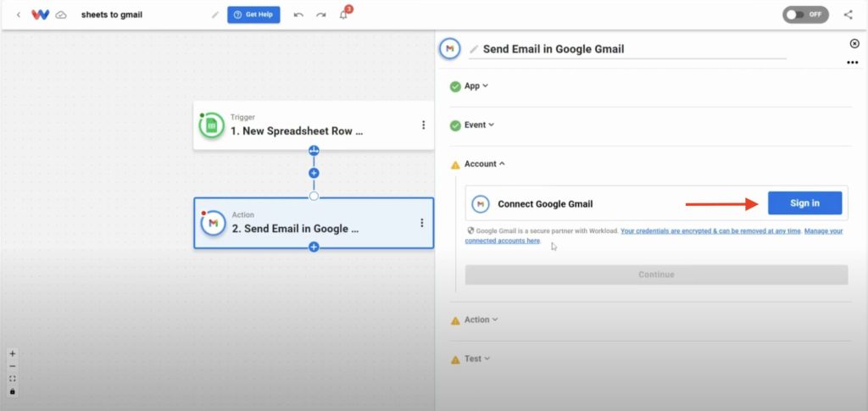This screenshot has width=868, height=411.
Task: Share the workflow
Action: point(848,15)
